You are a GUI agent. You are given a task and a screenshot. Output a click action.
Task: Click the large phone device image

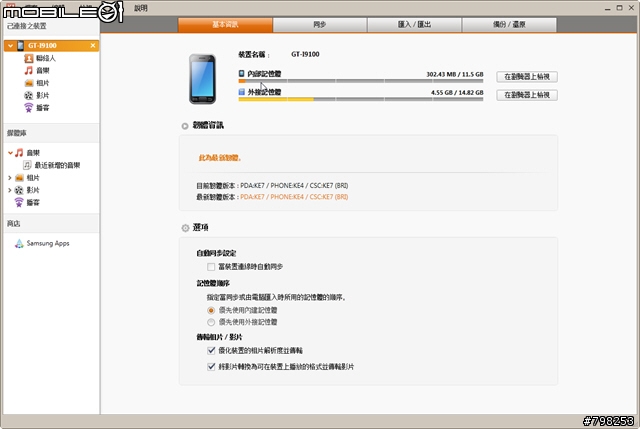tap(202, 79)
